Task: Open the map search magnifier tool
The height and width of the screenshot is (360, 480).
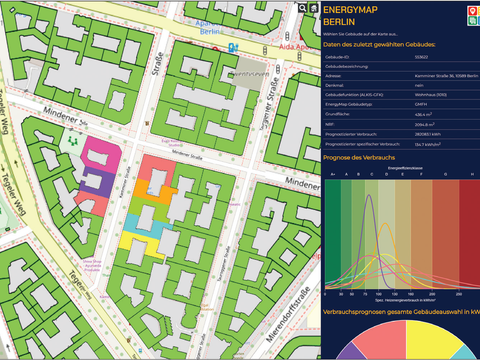Action: click(x=302, y=8)
